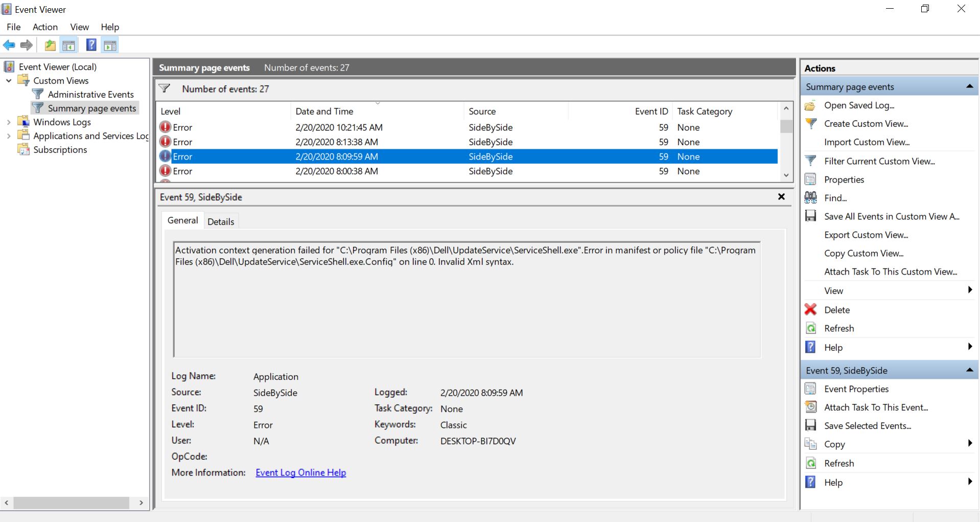Toggle the console tree pane toolbar icon

point(68,46)
